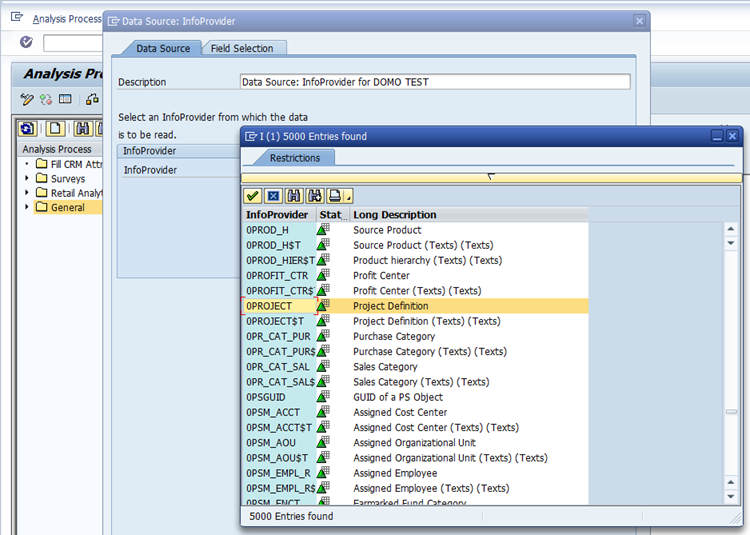Click the GUID of a PS Object description
The width and height of the screenshot is (750, 535).
(398, 397)
